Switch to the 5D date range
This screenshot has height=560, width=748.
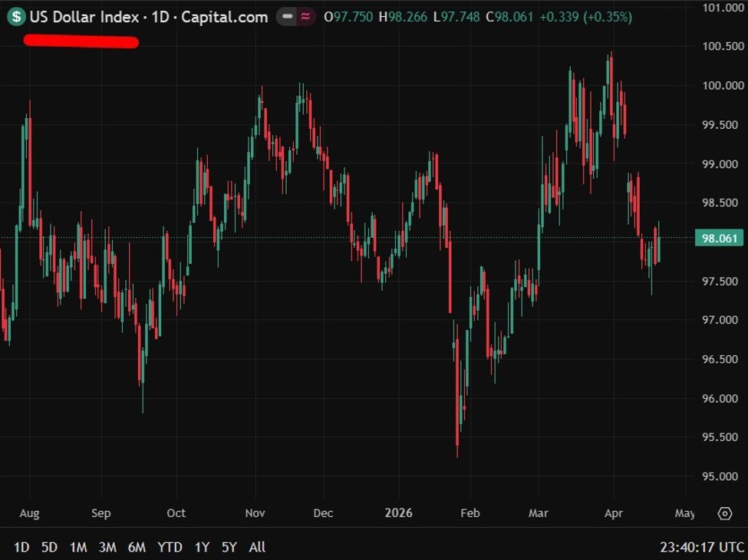(x=49, y=547)
